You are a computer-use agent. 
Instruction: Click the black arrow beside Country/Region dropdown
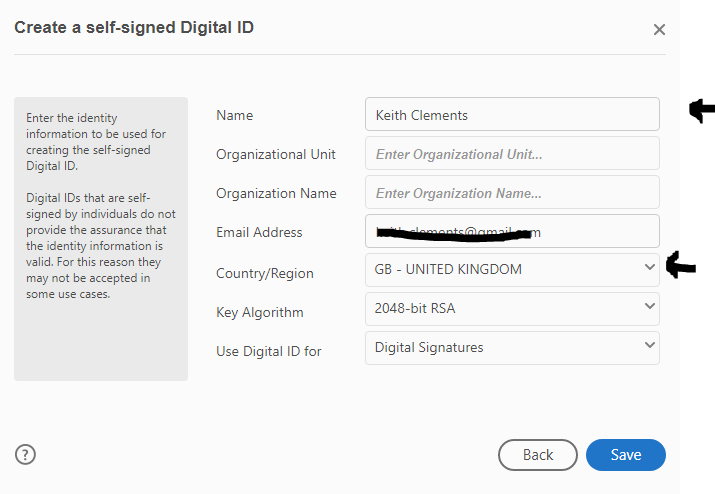[x=681, y=265]
